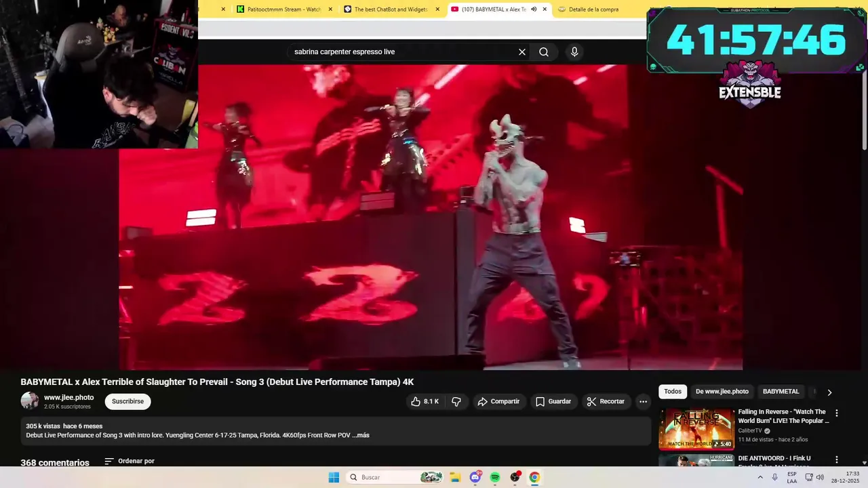Open Falling In Reverse "Watch The World Burn" title
868x488 pixels.
(783, 416)
